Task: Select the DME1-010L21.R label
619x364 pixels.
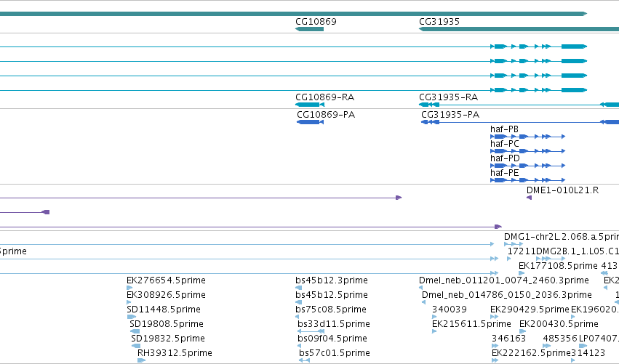Action: (x=562, y=190)
